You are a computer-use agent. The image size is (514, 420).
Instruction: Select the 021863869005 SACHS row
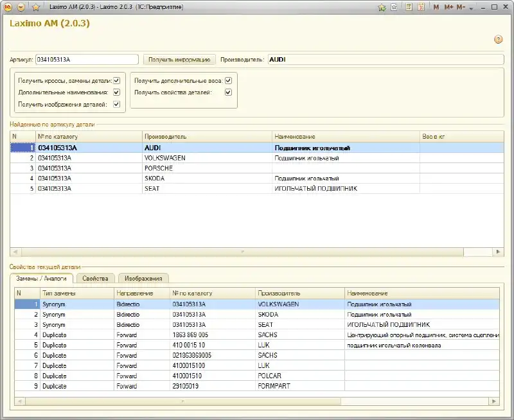[x=257, y=355]
